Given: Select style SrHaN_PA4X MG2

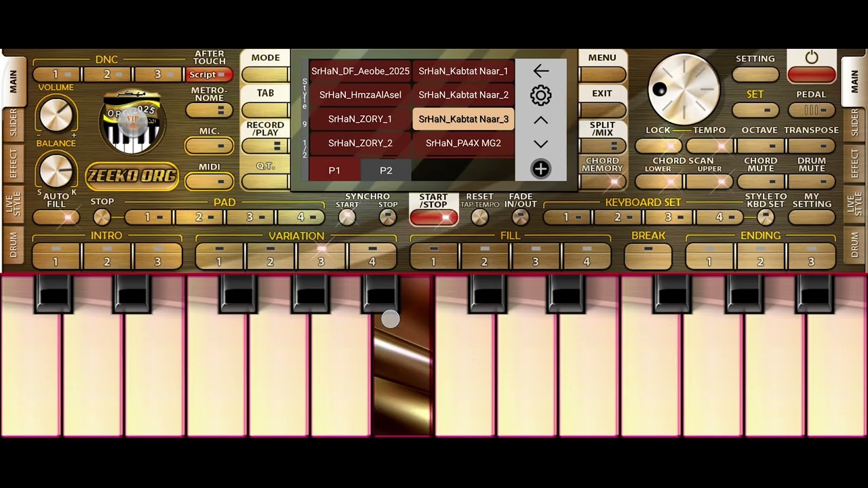Looking at the screenshot, I should (x=463, y=144).
